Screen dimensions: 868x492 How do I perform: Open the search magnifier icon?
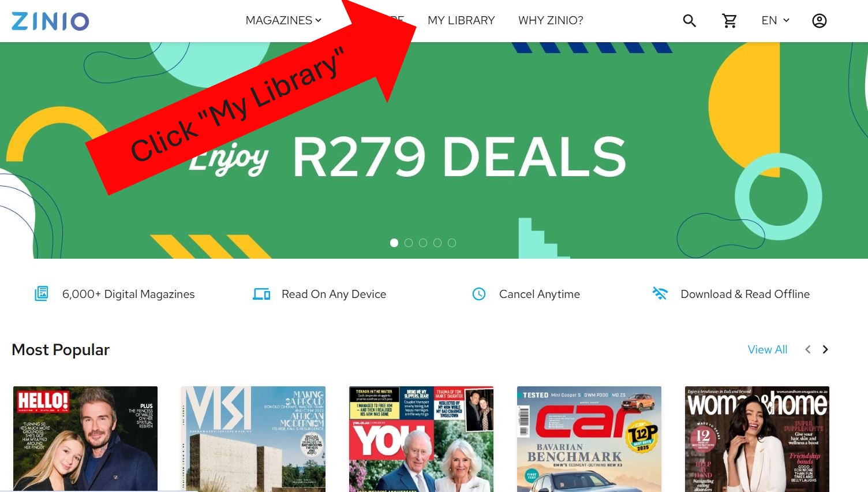pos(689,21)
